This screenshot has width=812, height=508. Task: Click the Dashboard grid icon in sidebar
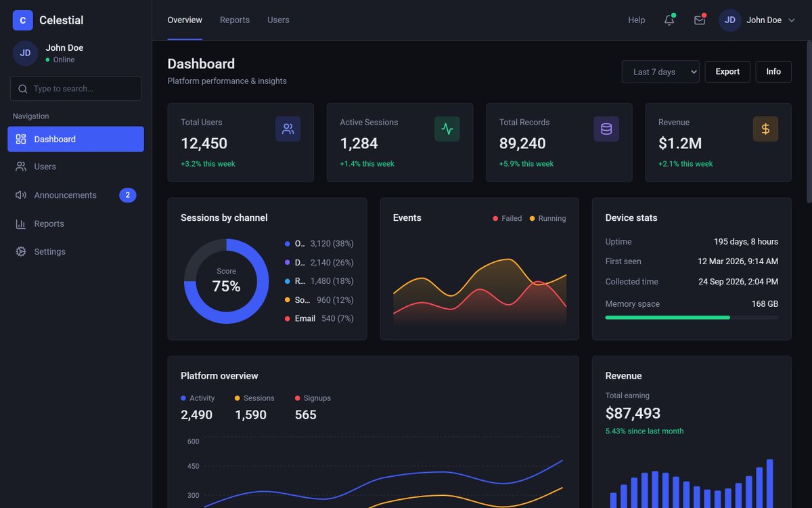point(21,139)
